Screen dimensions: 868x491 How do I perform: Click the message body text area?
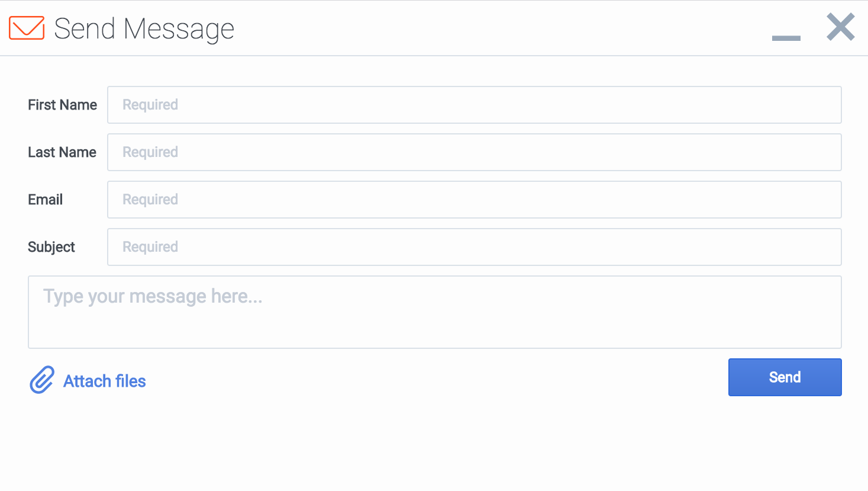click(x=434, y=312)
